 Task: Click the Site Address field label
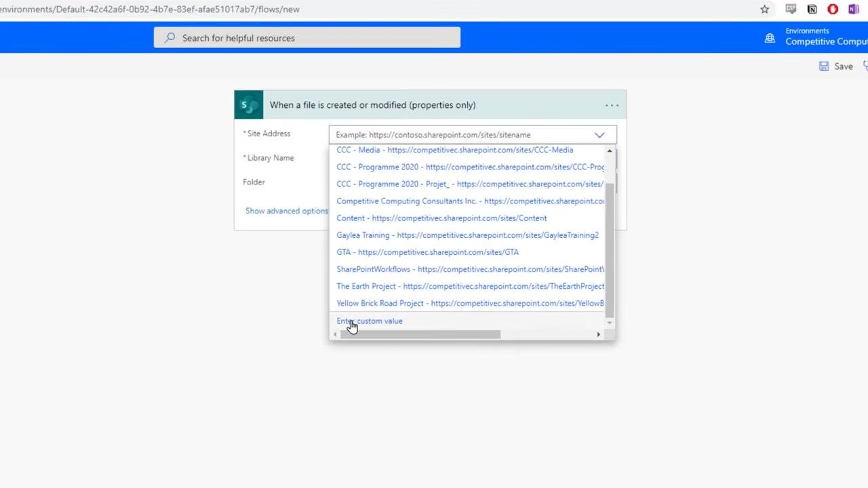(269, 134)
